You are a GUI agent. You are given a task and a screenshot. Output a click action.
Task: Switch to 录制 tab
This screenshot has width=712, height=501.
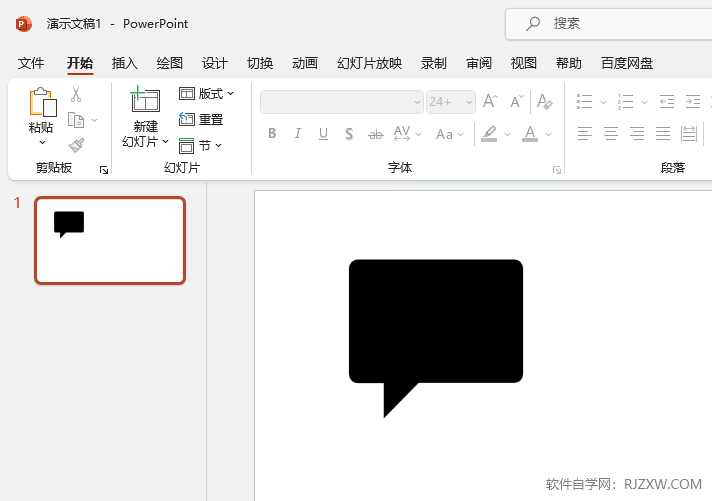[x=434, y=63]
